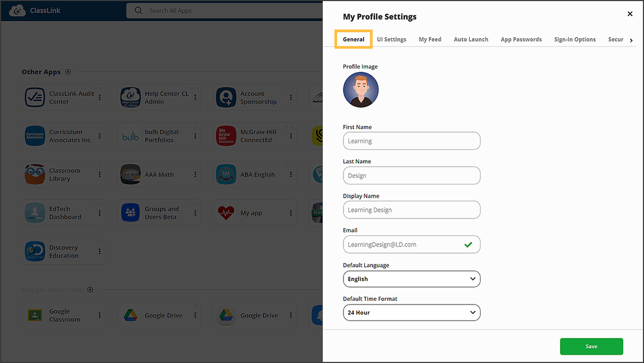The image size is (644, 363).
Task: Open options menu for Help Center CL Admin
Action: click(x=195, y=97)
